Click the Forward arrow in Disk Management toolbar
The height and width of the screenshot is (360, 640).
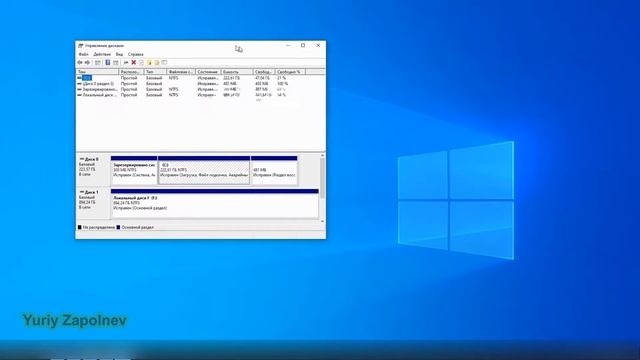pyautogui.click(x=87, y=62)
